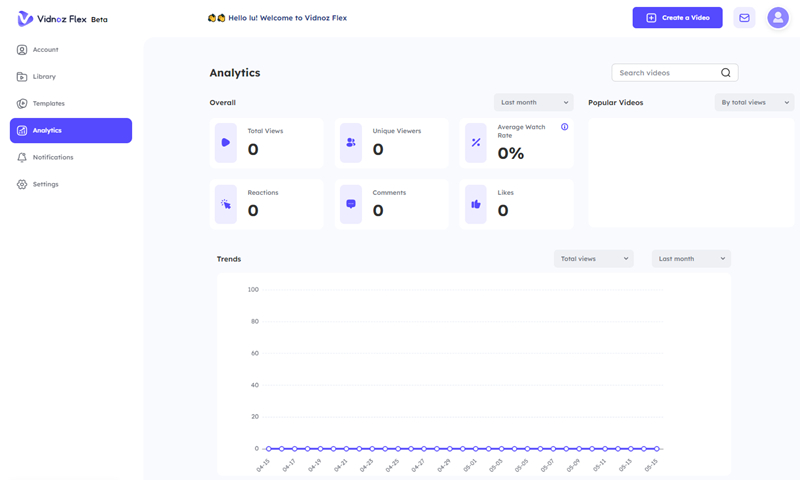Click the Popular Videos heading

pos(616,103)
